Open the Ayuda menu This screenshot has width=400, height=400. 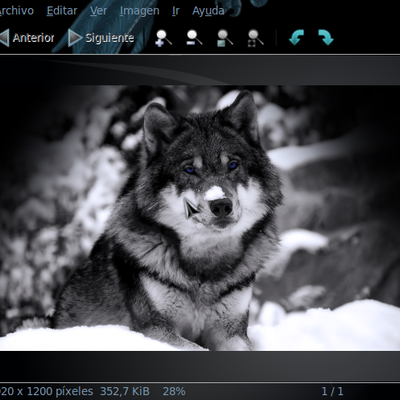208,11
